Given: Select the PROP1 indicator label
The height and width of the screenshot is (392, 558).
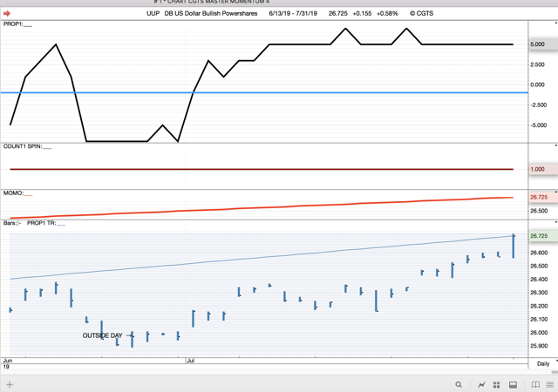Looking at the screenshot, I should click(13, 24).
